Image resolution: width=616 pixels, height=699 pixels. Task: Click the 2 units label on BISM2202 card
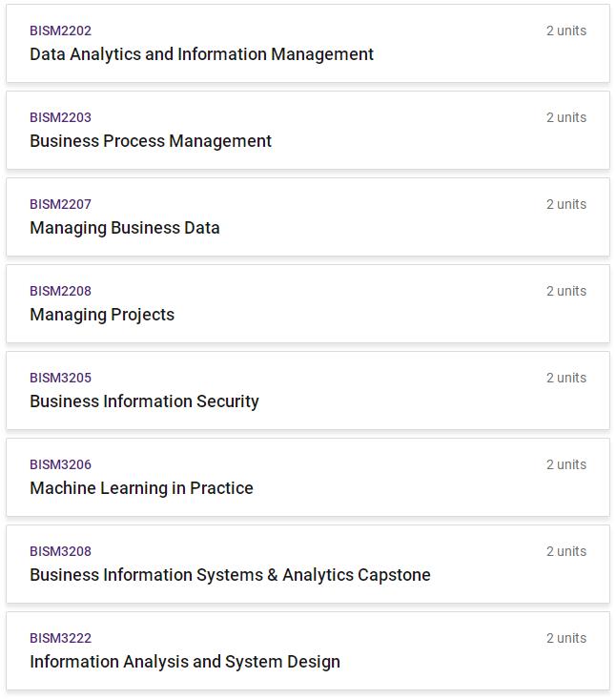coord(566,31)
